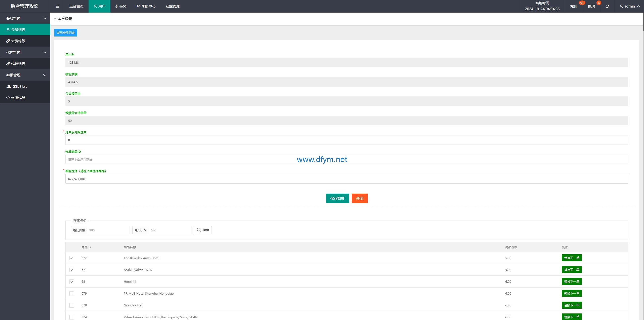644x320 pixels.
Task: Check product 679 PRIMUS Hotel Shanghai
Action: tap(72, 294)
